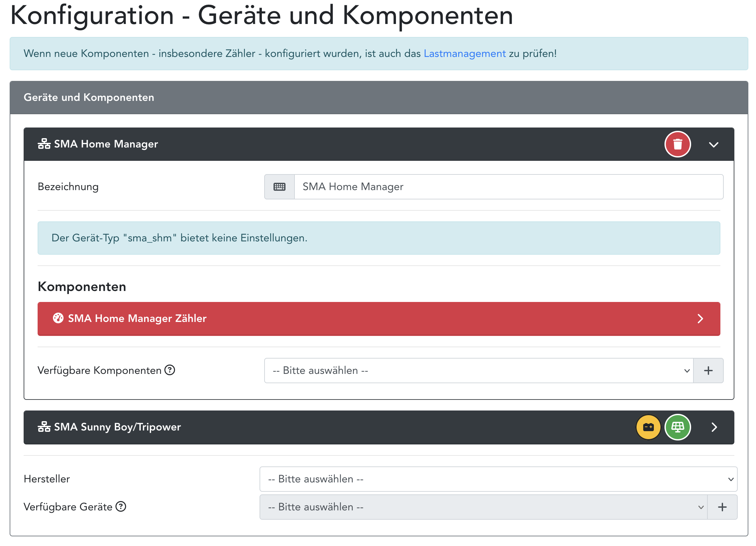
Task: Show help for Verfügbare Geräte
Action: [x=121, y=506]
